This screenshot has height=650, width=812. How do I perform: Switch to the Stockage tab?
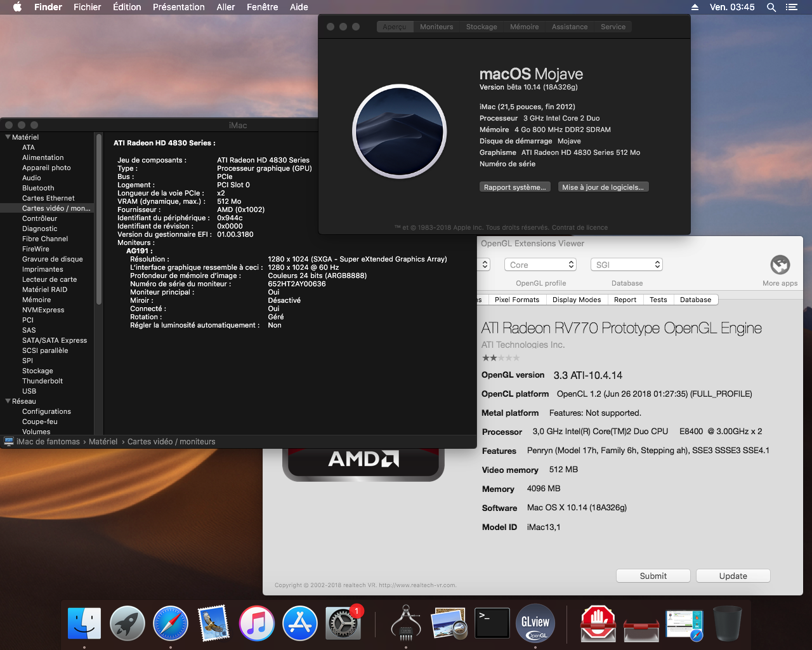point(481,27)
